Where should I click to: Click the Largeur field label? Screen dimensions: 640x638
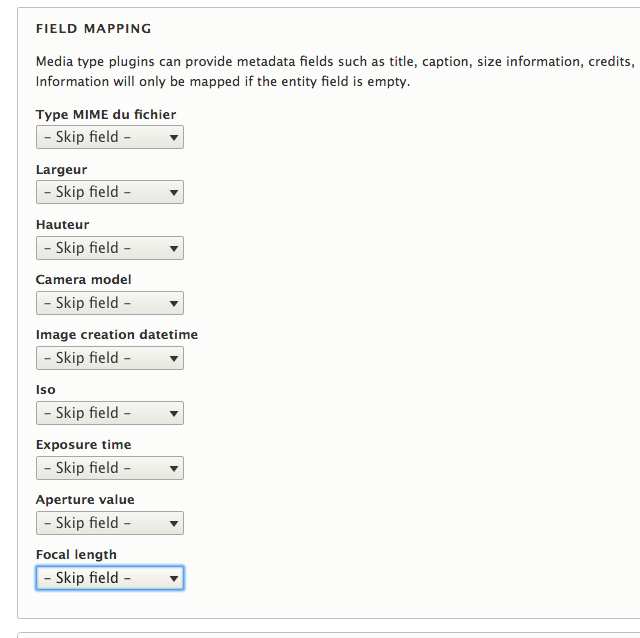62,169
